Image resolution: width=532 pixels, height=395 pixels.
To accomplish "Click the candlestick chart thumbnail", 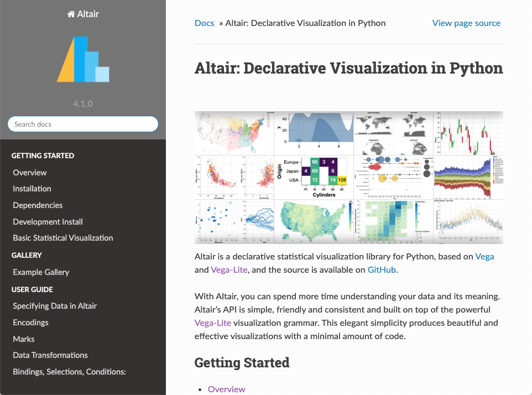I will click(x=468, y=133).
